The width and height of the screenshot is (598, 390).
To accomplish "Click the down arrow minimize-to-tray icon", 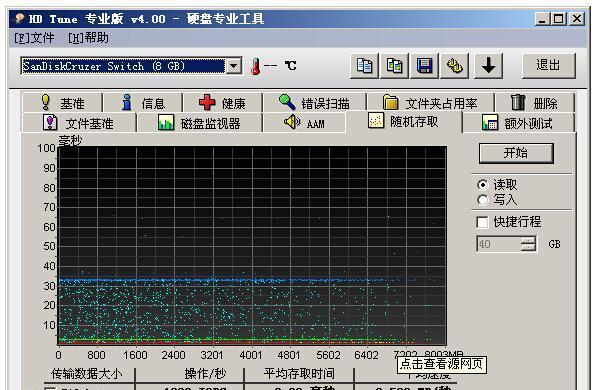I will 488,66.
